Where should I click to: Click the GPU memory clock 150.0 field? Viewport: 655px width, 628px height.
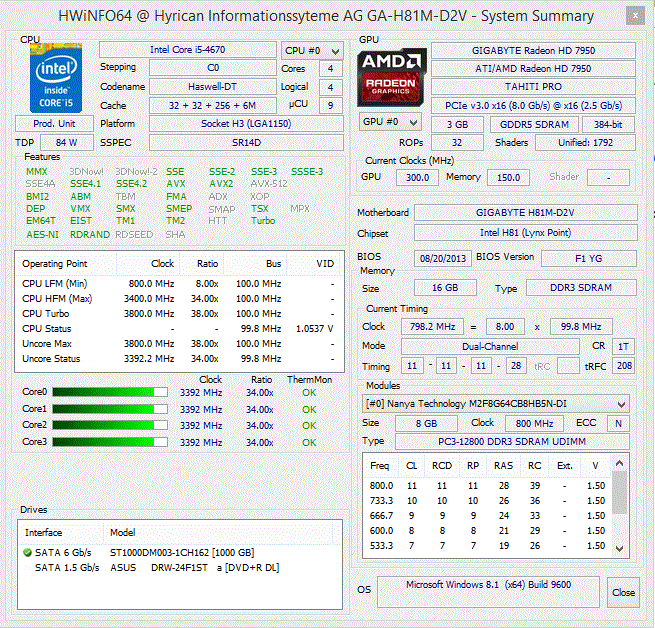pos(508,177)
